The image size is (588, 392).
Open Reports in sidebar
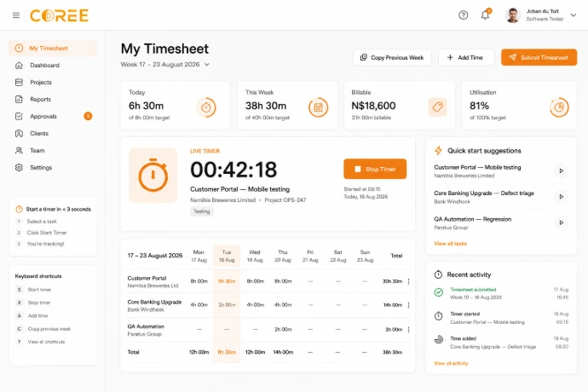click(53, 100)
